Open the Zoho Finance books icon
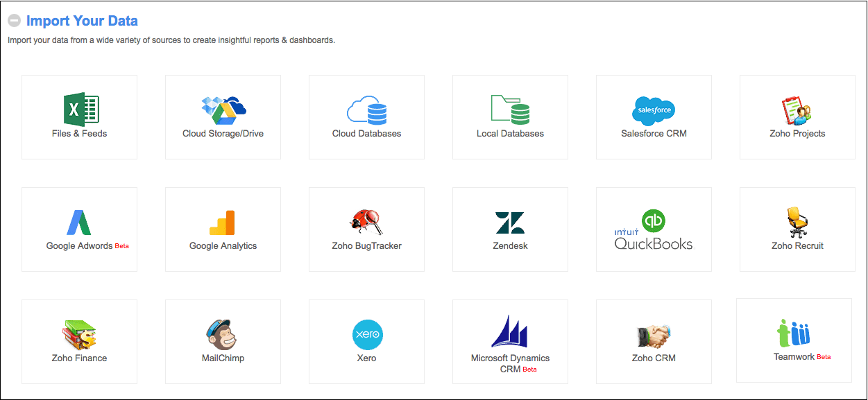Image resolution: width=868 pixels, height=400 pixels. [79, 336]
